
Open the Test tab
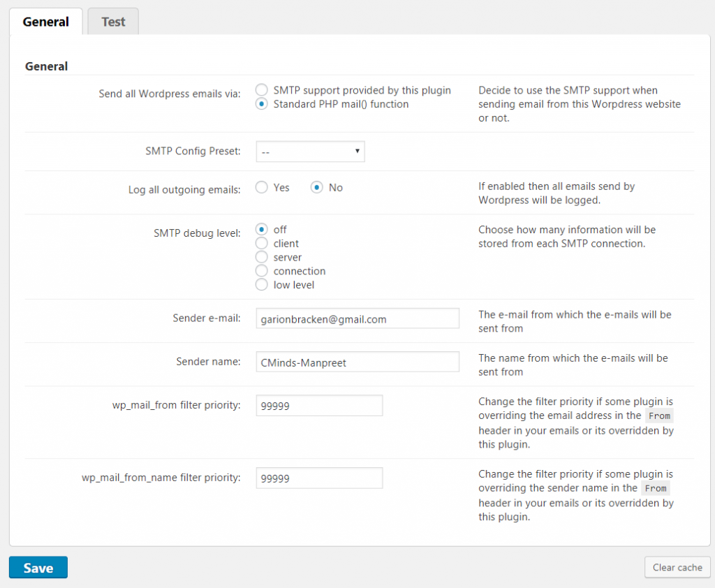pyautogui.click(x=113, y=22)
